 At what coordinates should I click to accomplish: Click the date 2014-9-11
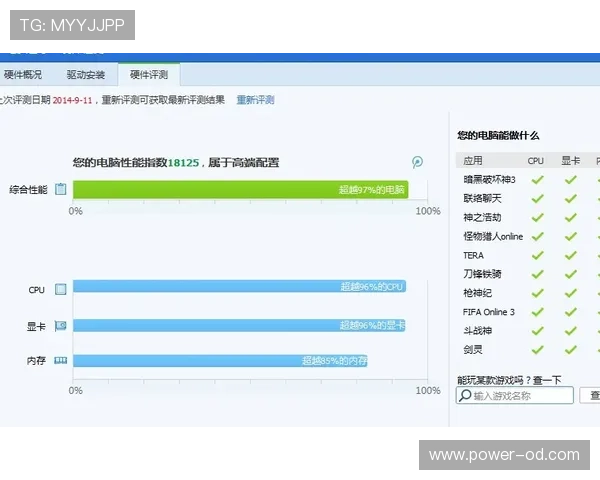(x=72, y=101)
